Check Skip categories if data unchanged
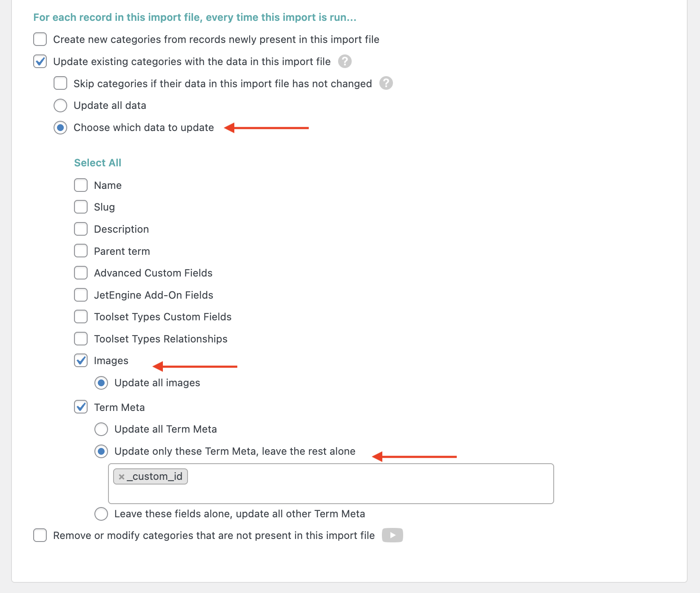Image resolution: width=700 pixels, height=593 pixels. tap(60, 83)
